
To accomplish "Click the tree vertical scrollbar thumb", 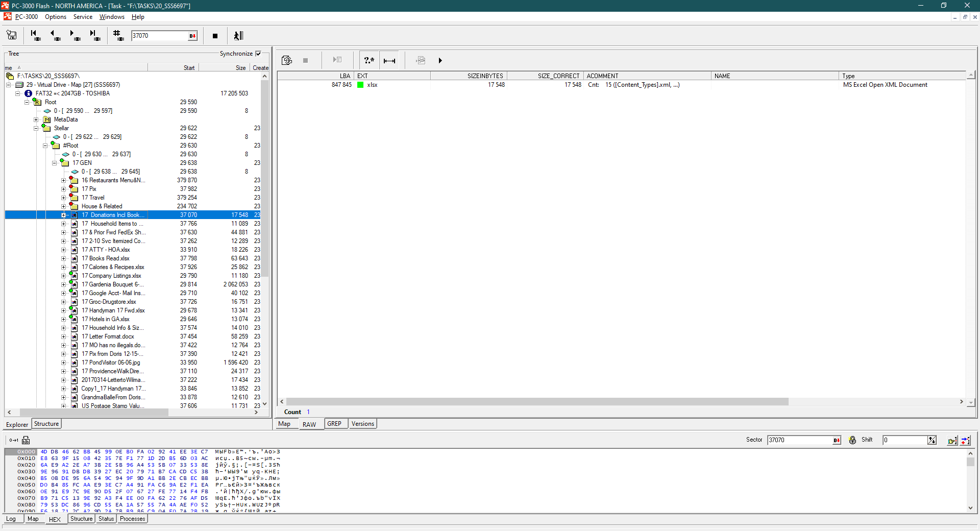I will point(264,179).
